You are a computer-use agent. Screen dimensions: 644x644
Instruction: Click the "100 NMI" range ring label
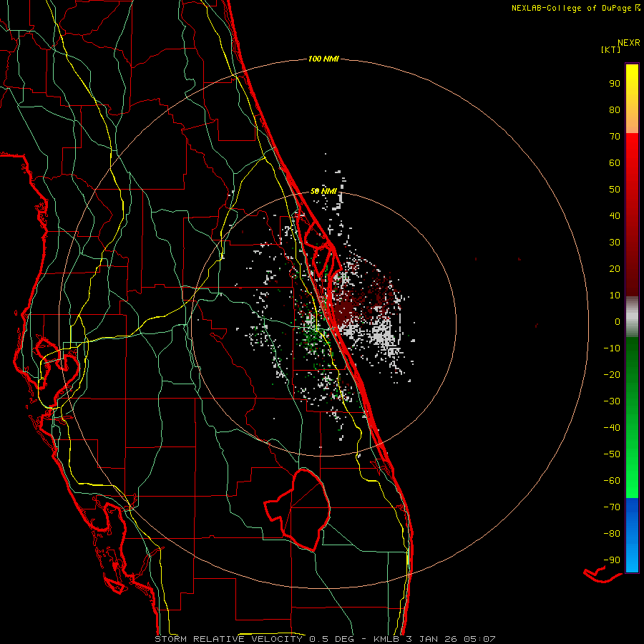[x=323, y=59]
